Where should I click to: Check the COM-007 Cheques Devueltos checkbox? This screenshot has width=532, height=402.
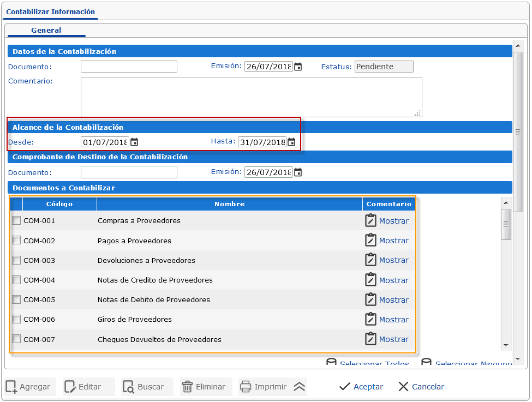click(16, 339)
